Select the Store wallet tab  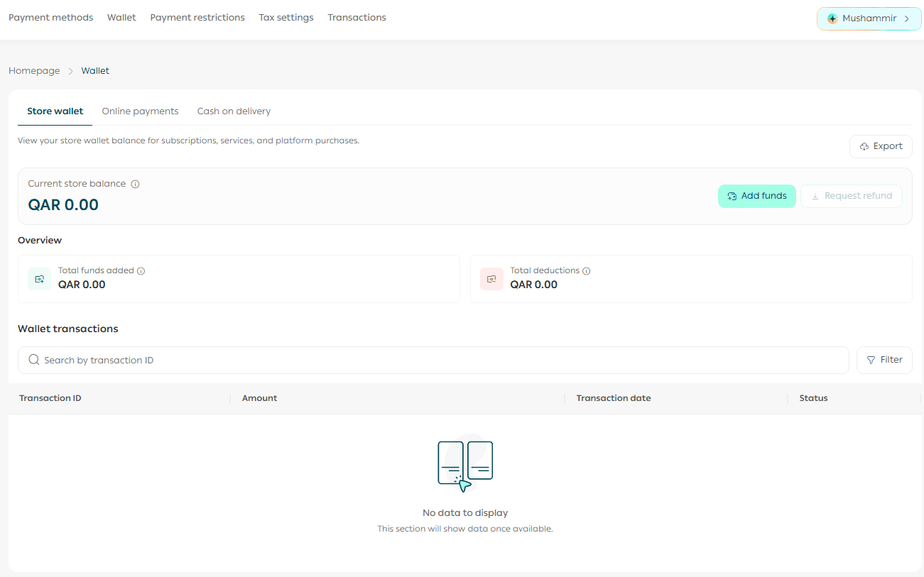tap(55, 111)
